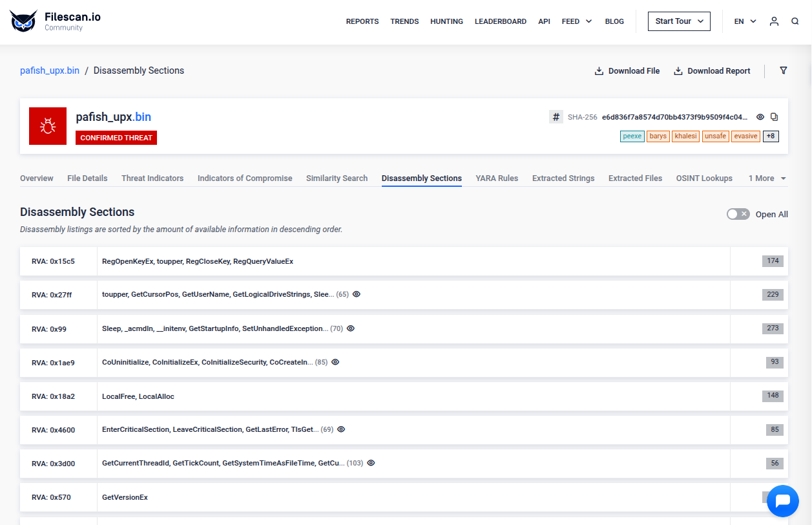Switch to the YARA Rules tab

(497, 178)
